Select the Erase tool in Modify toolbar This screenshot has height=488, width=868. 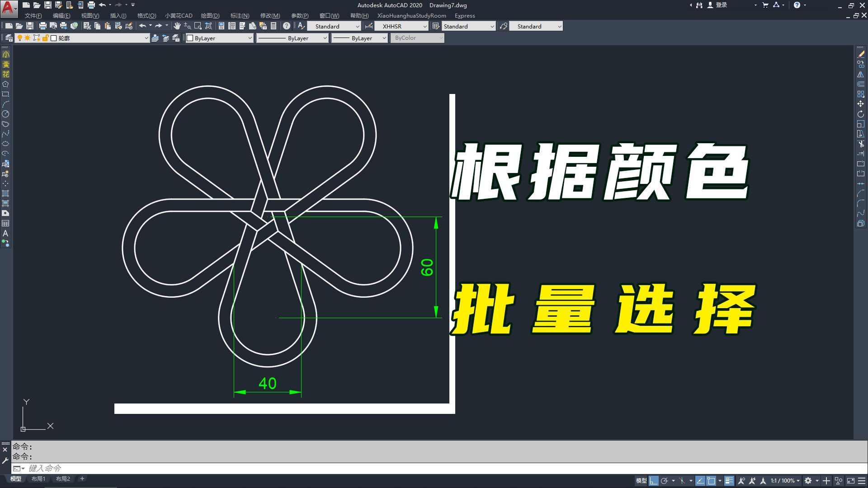(861, 54)
